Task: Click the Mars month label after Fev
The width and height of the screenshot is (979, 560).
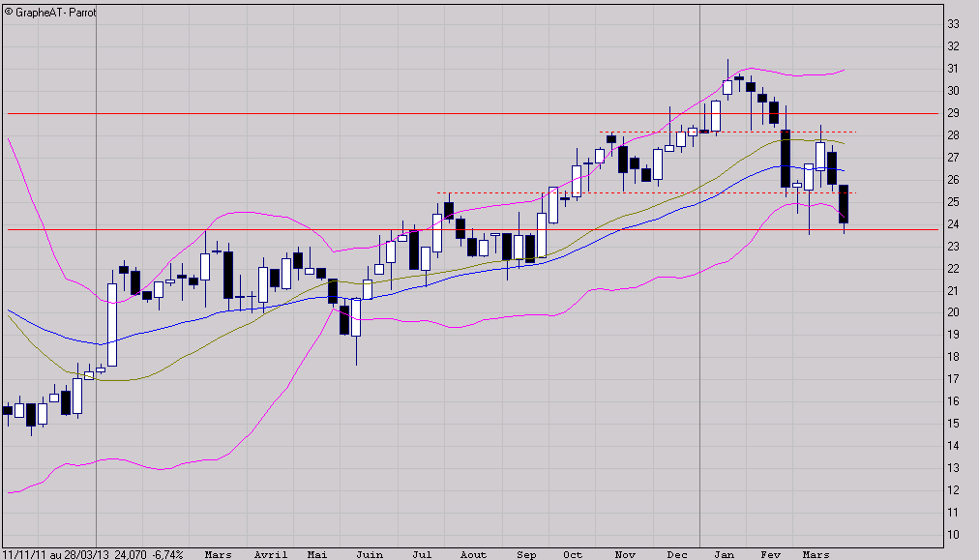Action: click(816, 554)
